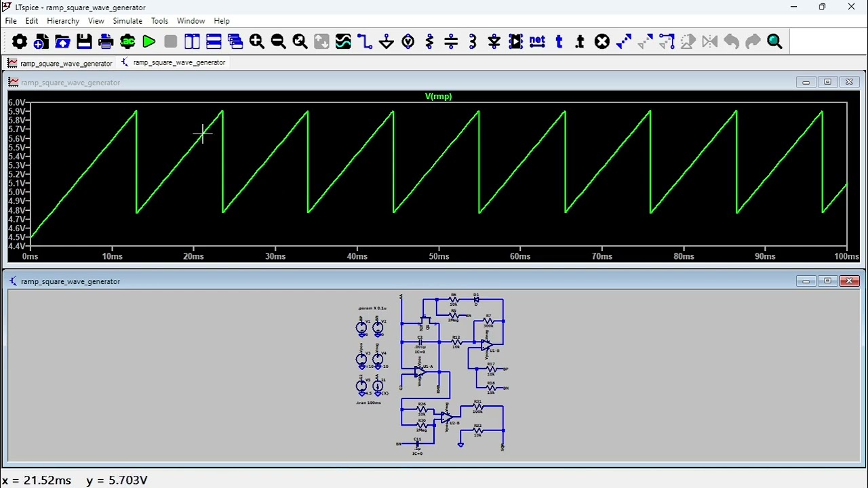
Task: Click the Zoom to Fit magnifier icon
Action: tap(300, 42)
